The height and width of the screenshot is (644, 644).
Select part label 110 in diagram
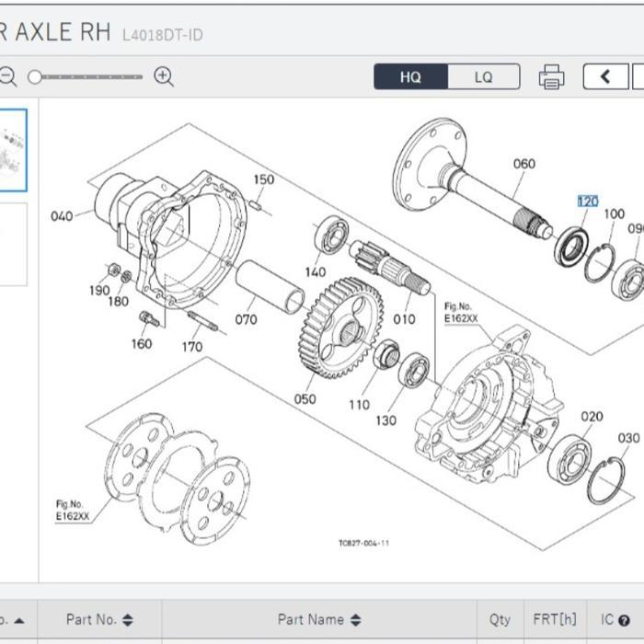click(x=360, y=405)
